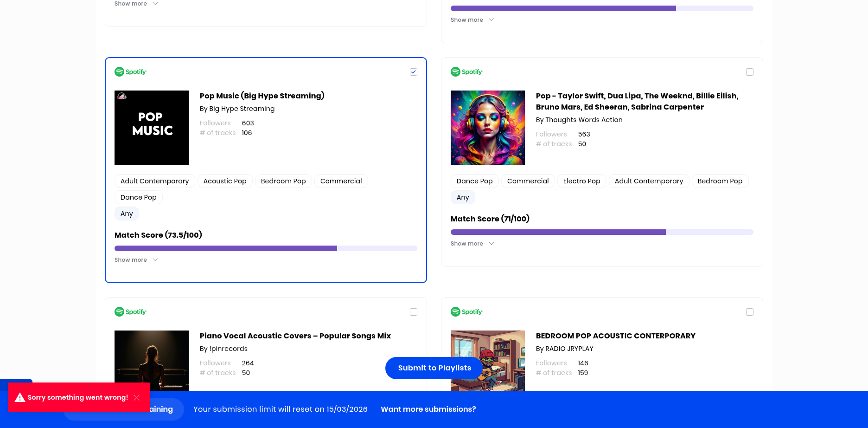The width and height of the screenshot is (868, 428).
Task: Click the Acoustic Pop genre tag
Action: point(225,181)
